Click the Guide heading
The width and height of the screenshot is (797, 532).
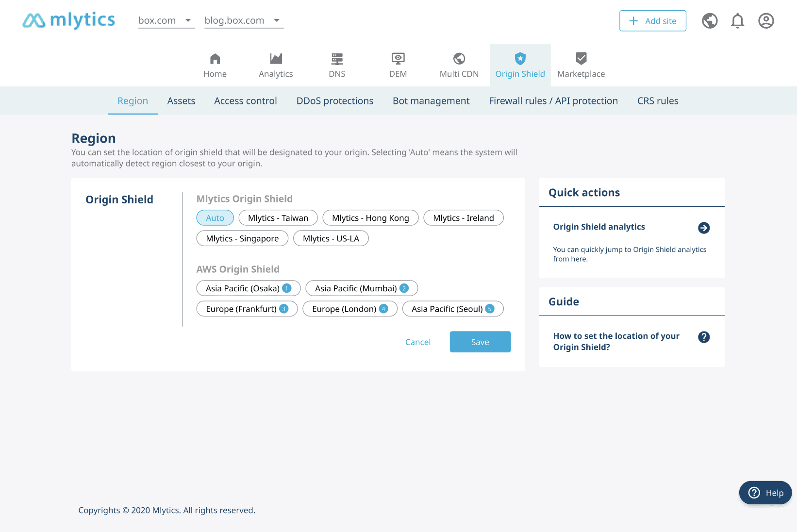click(x=564, y=302)
